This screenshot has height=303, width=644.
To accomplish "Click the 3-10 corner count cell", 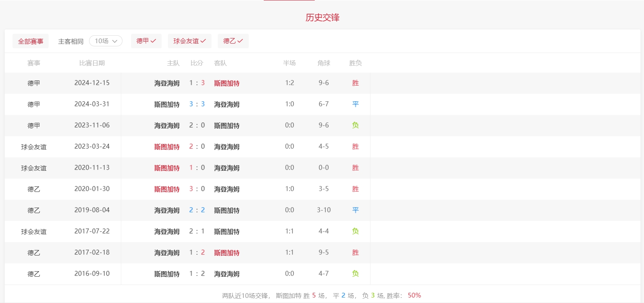I will 324,210.
